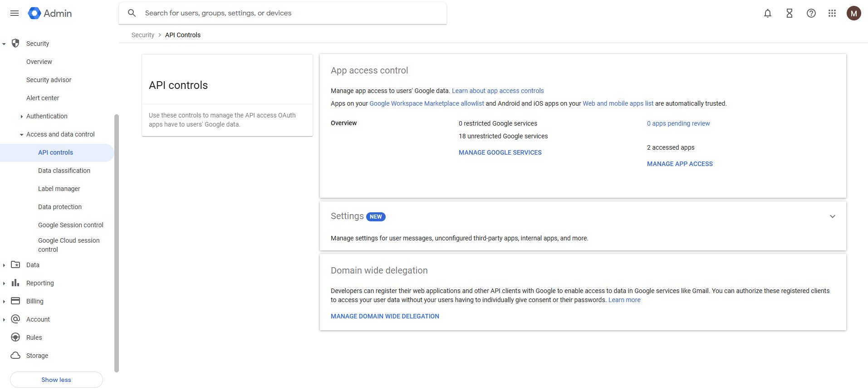Open Label manager

point(59,189)
